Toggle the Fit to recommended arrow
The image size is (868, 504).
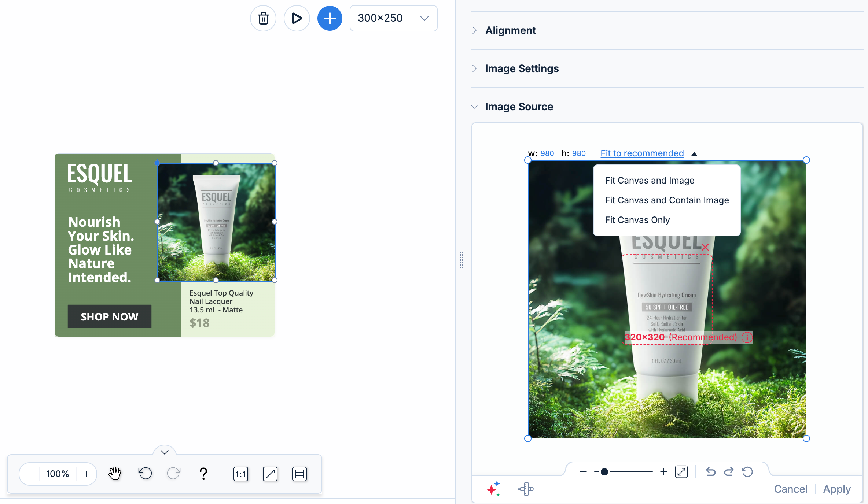click(x=694, y=154)
